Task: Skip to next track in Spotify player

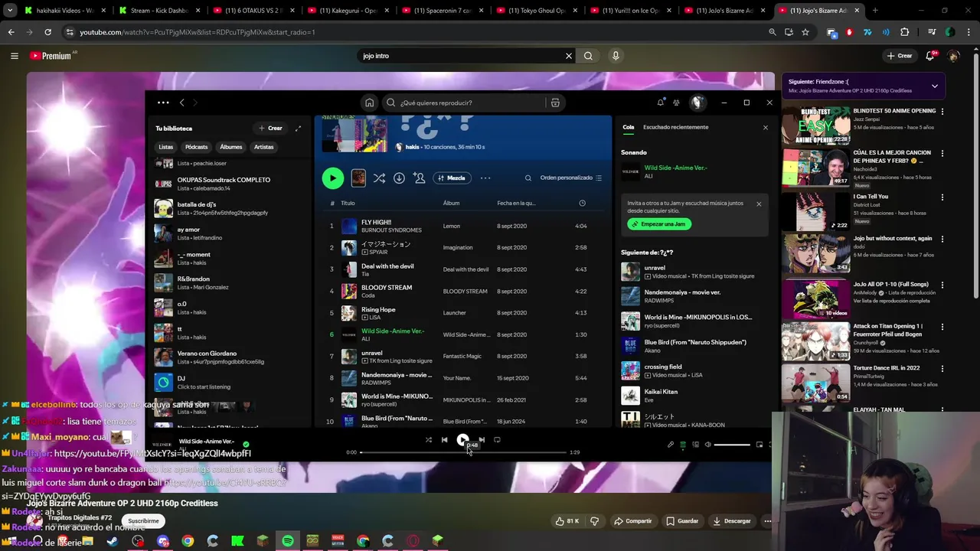Action: click(482, 440)
